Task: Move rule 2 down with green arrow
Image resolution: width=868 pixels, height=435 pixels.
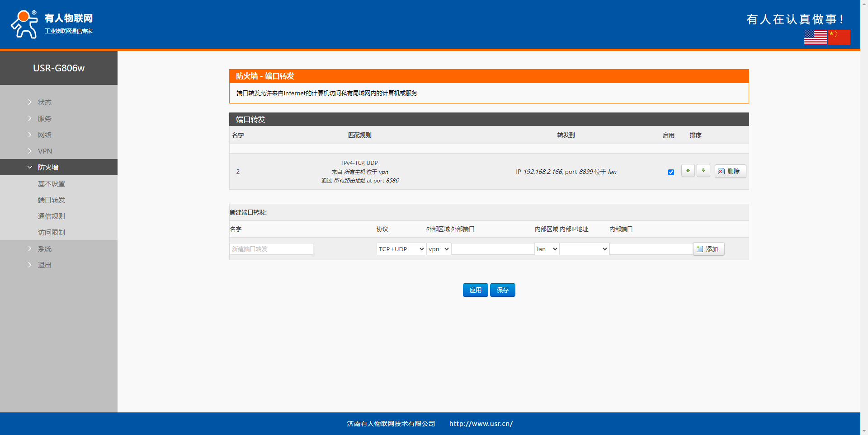Action: coord(703,171)
